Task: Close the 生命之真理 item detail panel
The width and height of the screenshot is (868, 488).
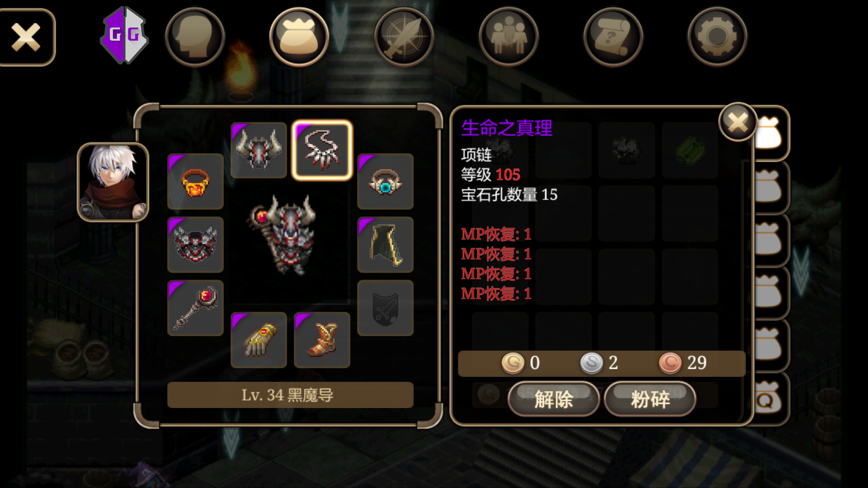Action: pyautogui.click(x=738, y=122)
